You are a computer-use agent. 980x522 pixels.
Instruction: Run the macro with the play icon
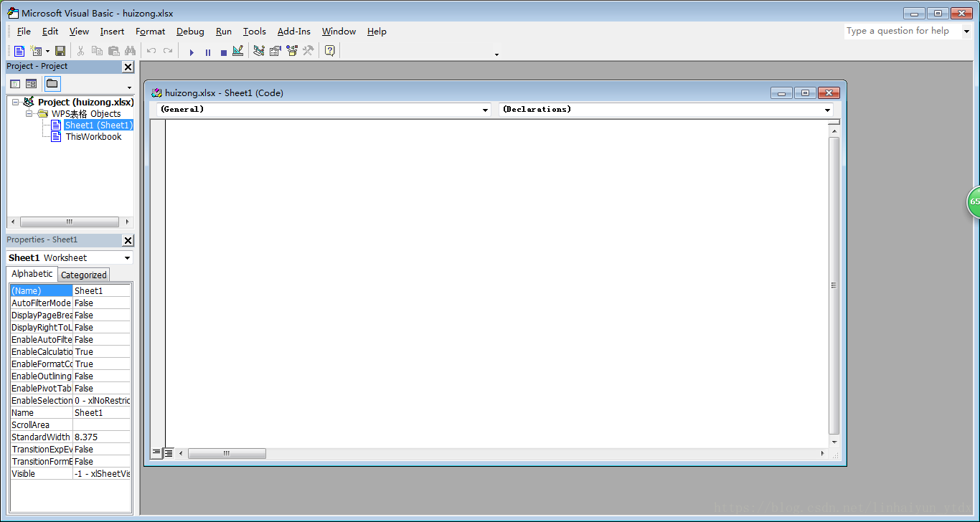tap(192, 52)
